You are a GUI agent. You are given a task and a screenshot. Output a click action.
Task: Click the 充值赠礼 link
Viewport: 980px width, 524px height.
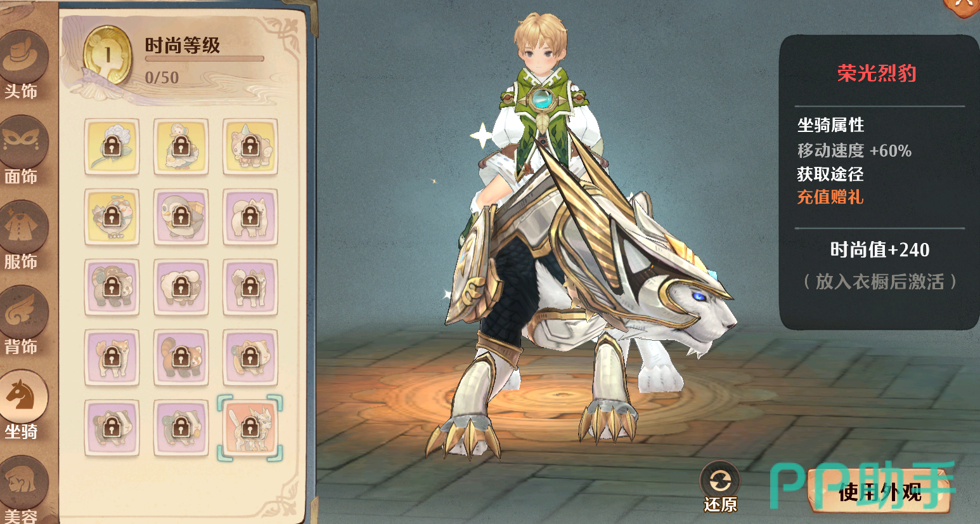pyautogui.click(x=830, y=197)
